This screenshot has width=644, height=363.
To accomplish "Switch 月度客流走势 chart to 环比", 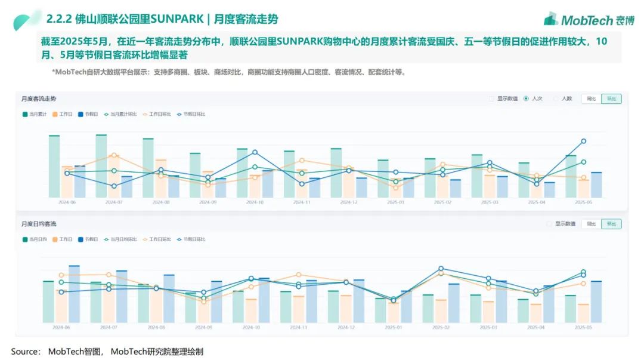I will point(612,99).
